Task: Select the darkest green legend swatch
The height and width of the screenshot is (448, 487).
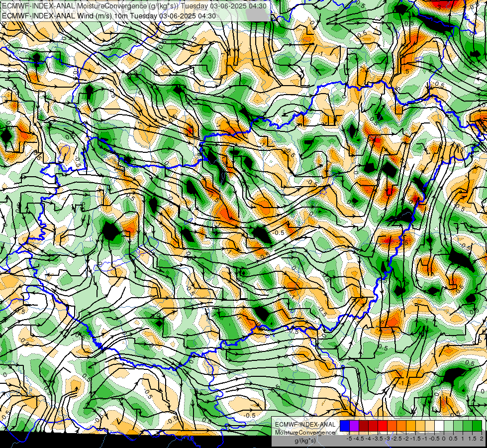Action: (477, 426)
